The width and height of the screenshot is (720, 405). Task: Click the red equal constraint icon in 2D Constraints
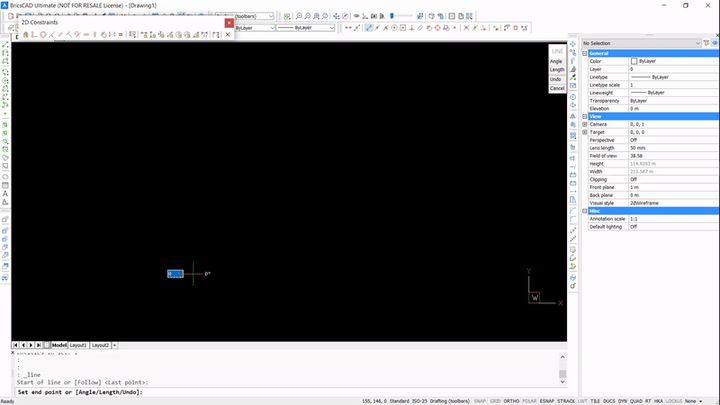tap(121, 34)
